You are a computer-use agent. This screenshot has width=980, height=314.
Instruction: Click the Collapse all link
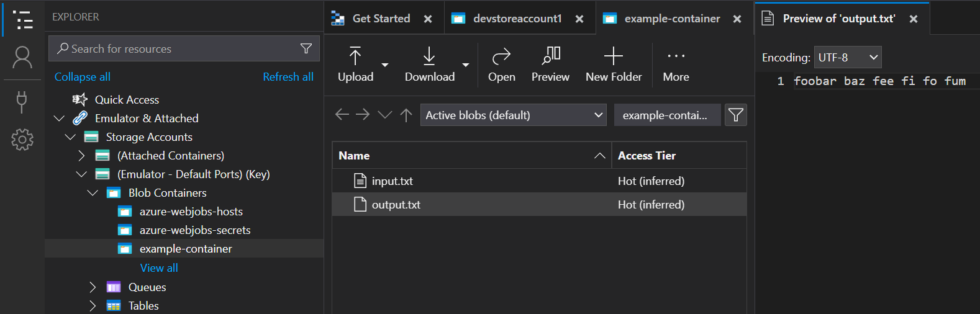pos(83,77)
